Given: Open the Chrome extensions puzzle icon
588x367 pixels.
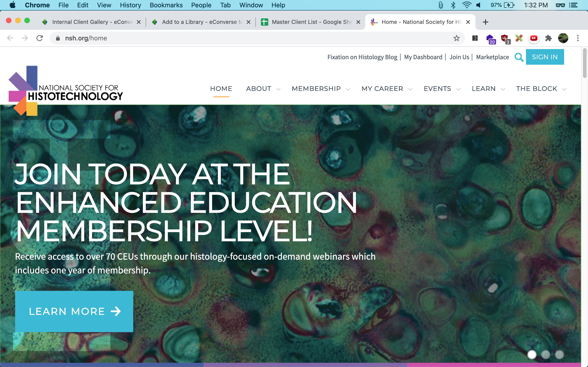Looking at the screenshot, I should [x=548, y=38].
